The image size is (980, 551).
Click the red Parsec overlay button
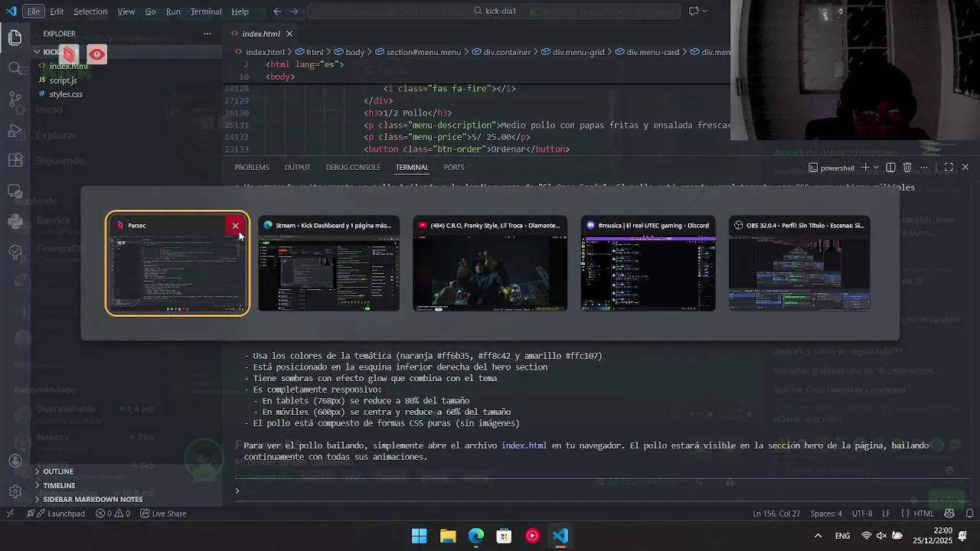(x=70, y=54)
